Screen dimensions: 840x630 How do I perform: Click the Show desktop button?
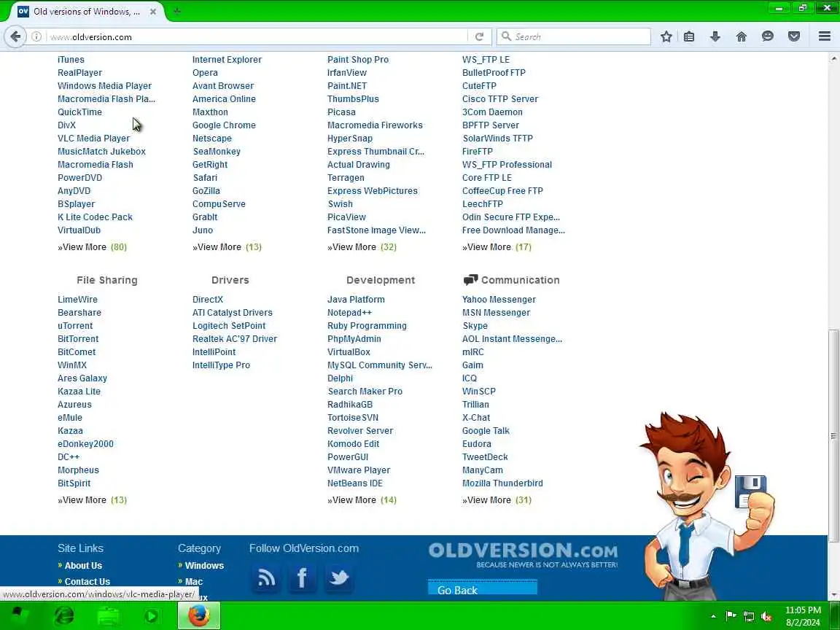point(835,615)
